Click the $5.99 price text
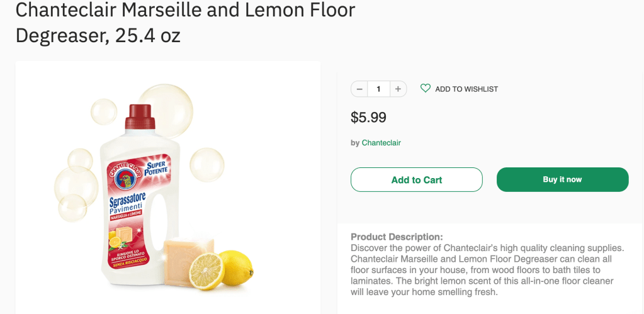The image size is (644, 314). point(368,118)
